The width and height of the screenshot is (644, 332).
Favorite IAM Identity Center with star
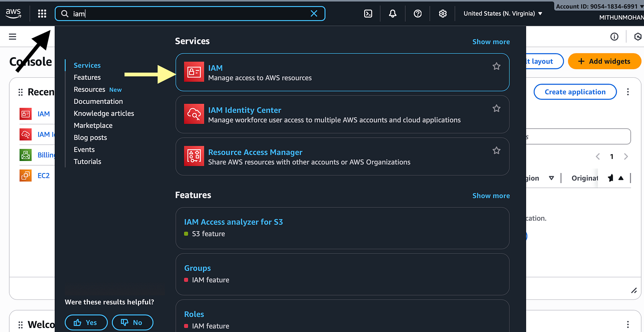coord(496,108)
